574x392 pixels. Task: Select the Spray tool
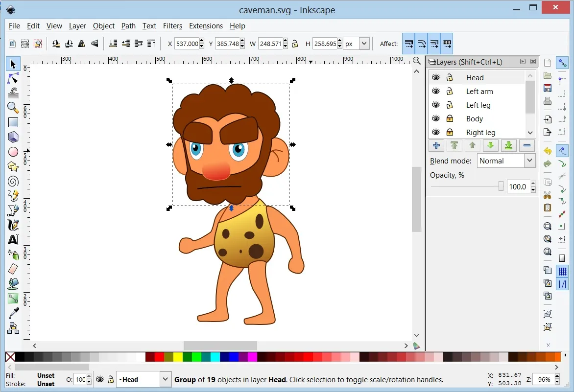pos(13,254)
